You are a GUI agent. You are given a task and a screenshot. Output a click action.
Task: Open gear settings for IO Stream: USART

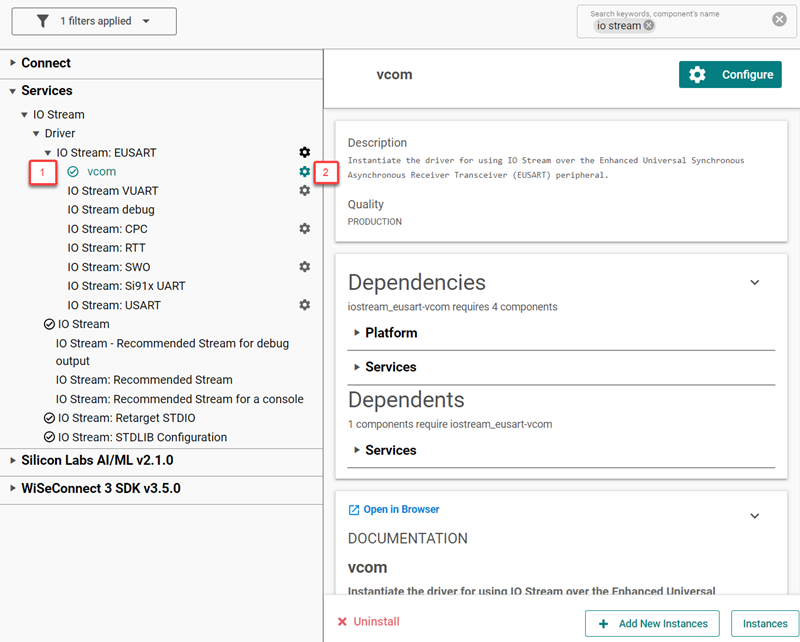coord(305,305)
